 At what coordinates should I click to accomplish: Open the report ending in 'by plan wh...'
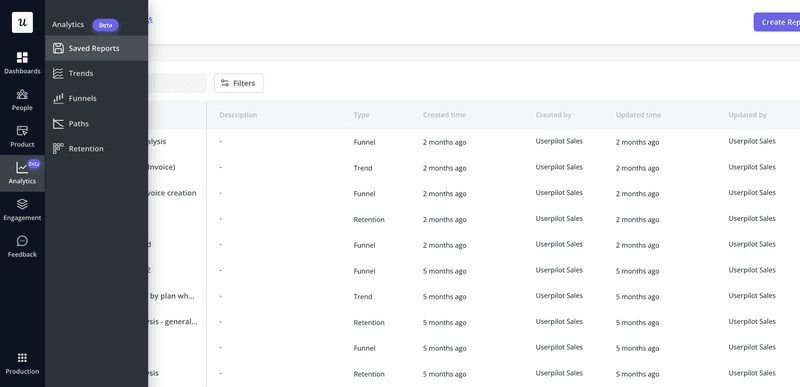(x=171, y=296)
